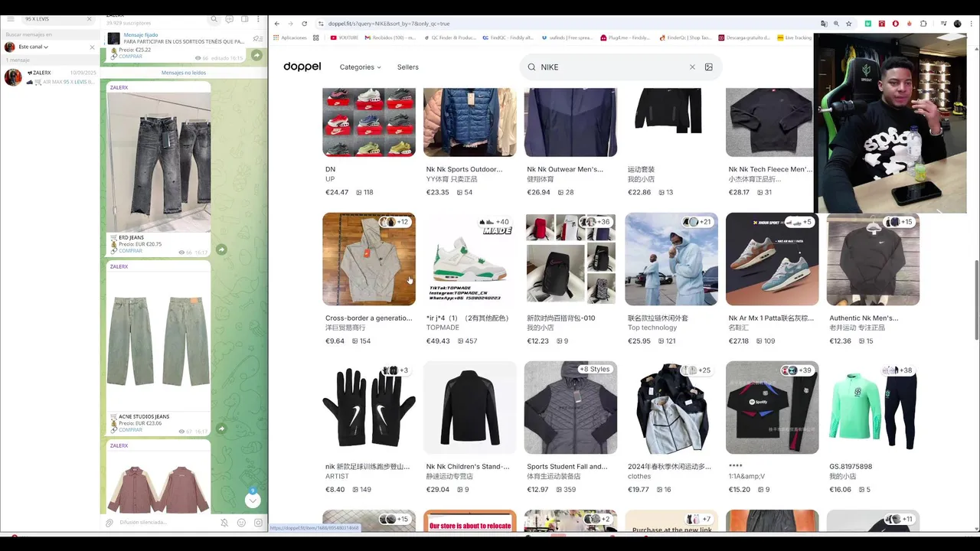Open black Nike gloves product thumbnail

tap(369, 408)
